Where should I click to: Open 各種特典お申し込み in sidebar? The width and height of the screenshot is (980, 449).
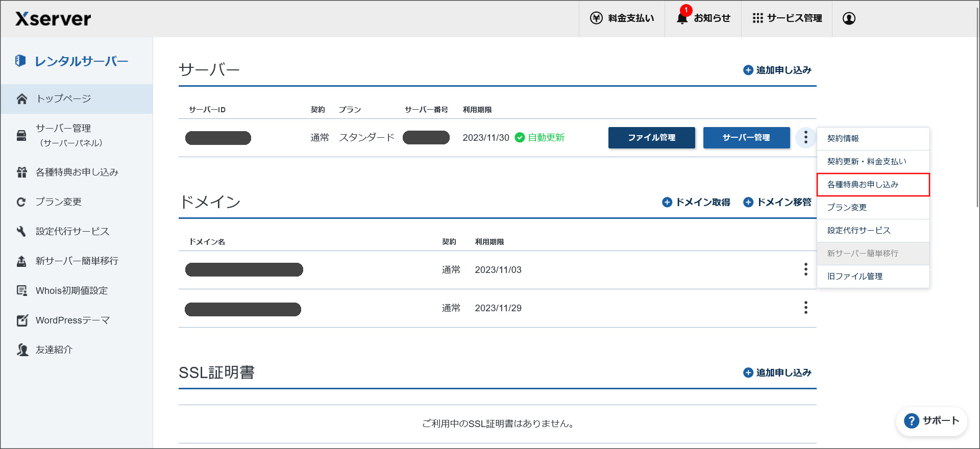pos(77,172)
